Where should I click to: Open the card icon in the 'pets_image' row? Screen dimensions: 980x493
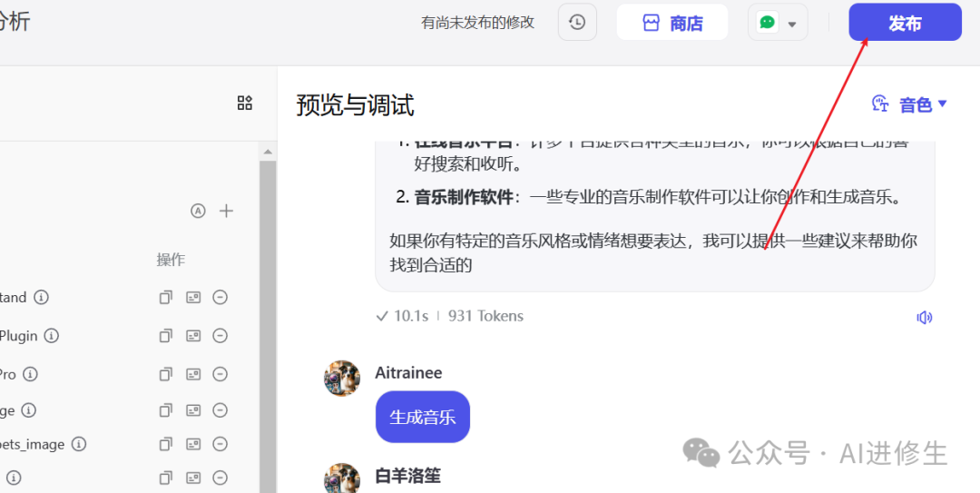coord(193,444)
